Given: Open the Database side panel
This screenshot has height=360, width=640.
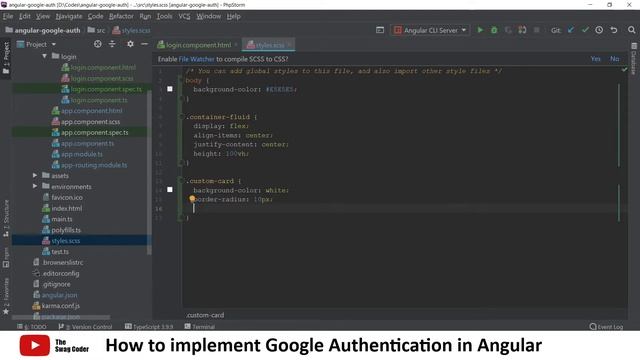Looking at the screenshot, I should coord(634,59).
